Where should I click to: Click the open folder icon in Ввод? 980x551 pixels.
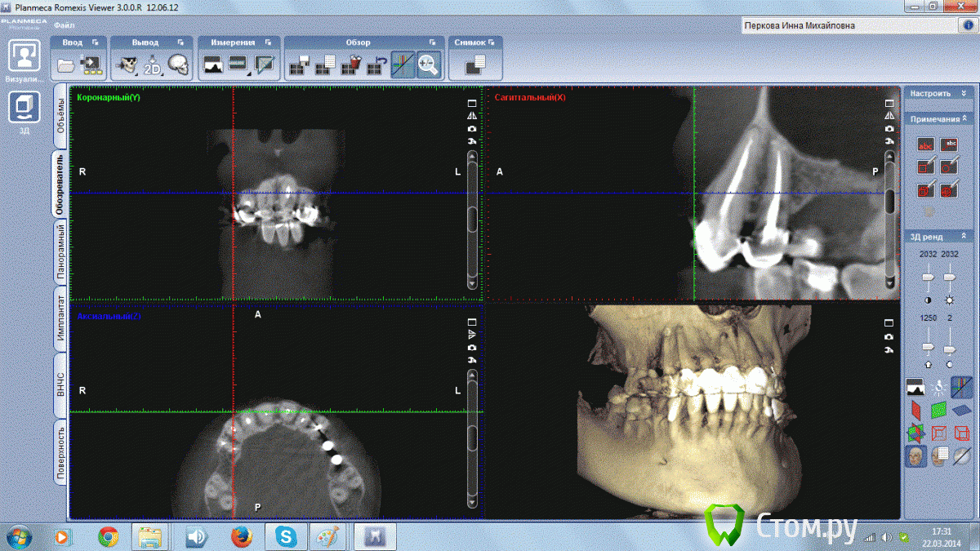pyautogui.click(x=66, y=64)
